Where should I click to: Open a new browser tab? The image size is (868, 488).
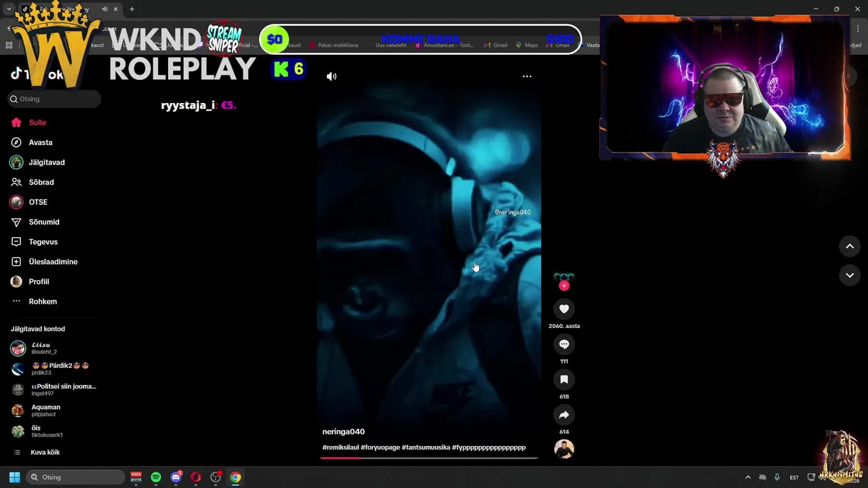click(x=132, y=9)
